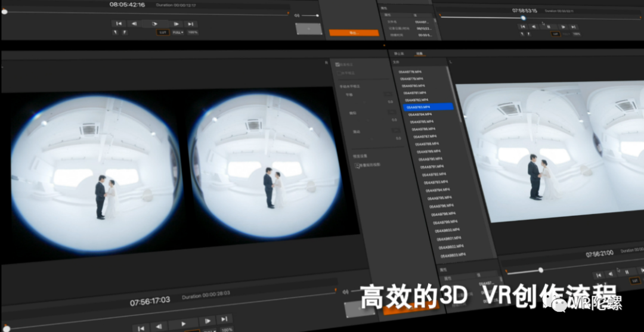Select file 054A9782.MP4 in list
The height and width of the screenshot is (332, 644).
417,100
